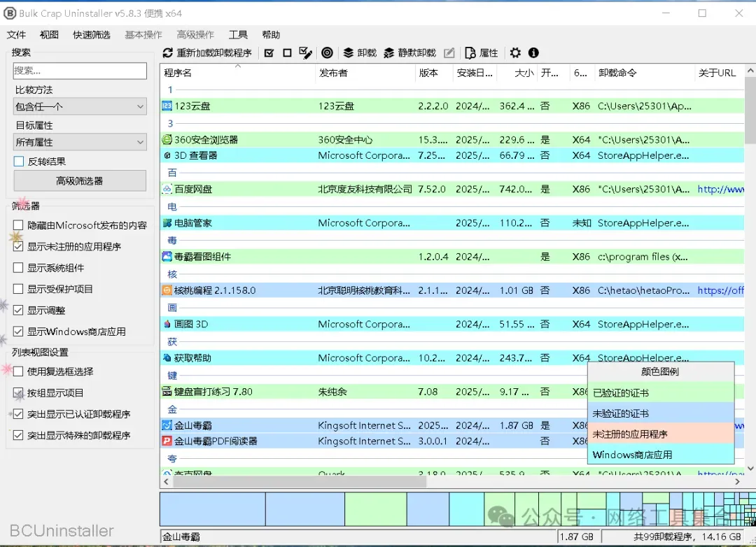Click the 360安全浏览器 app icon
Viewport: 756px width, 547px height.
pos(167,140)
